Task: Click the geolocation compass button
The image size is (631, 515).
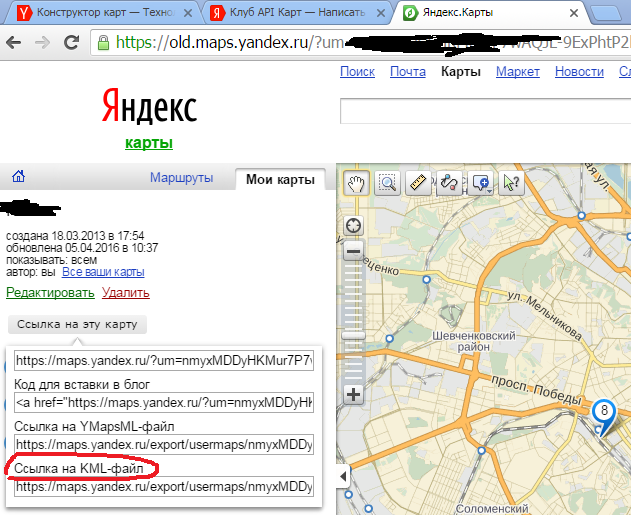Action: tap(353, 225)
